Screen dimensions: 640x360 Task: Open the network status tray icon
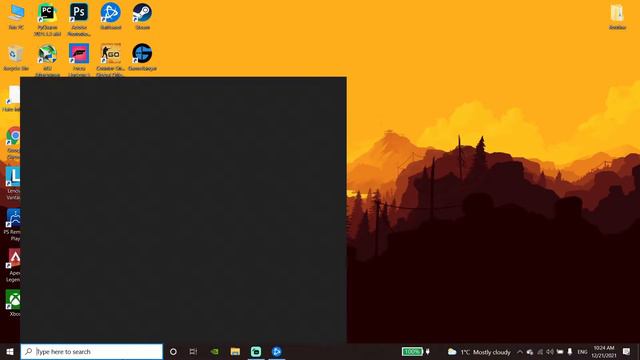540,352
